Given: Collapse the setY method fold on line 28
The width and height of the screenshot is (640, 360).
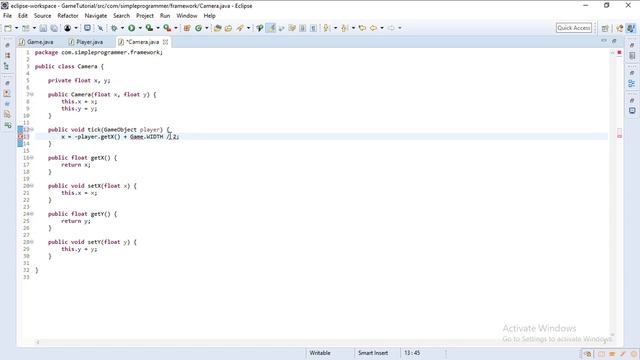Looking at the screenshot, I should pos(32,242).
